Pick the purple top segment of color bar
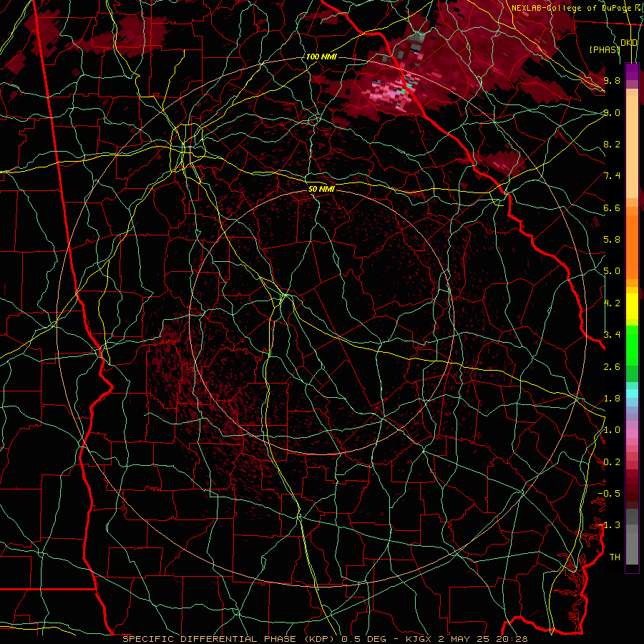This screenshot has height=644, width=644. (x=632, y=72)
